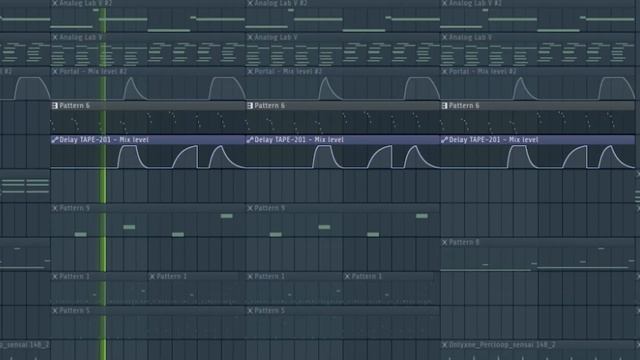Select the second Pattern 5 clip title
Screen dimensions: 640x360
tap(269, 311)
